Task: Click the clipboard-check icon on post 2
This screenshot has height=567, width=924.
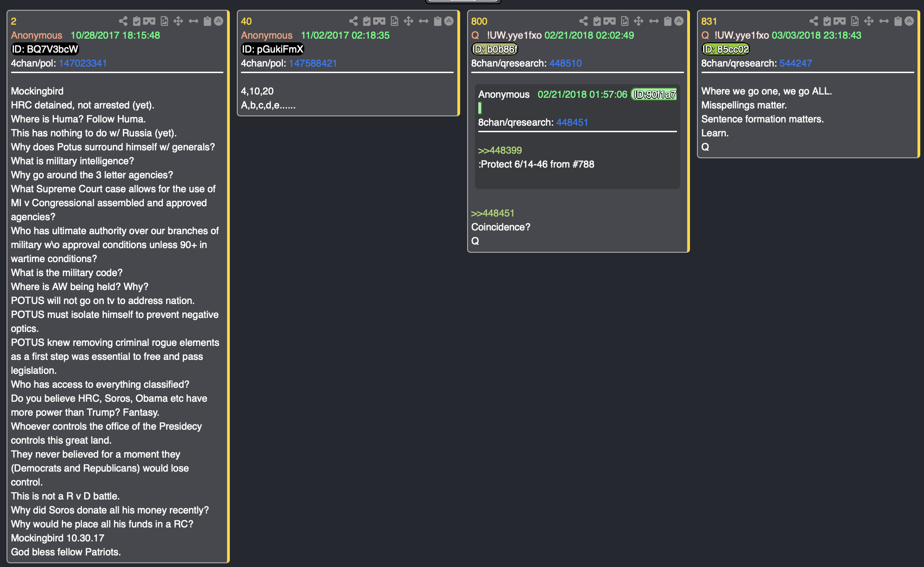Action: click(137, 21)
